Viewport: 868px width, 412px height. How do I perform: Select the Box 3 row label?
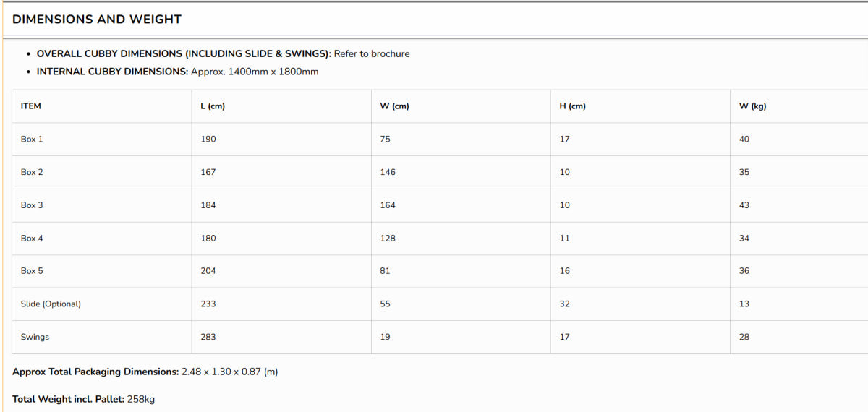[x=32, y=205]
